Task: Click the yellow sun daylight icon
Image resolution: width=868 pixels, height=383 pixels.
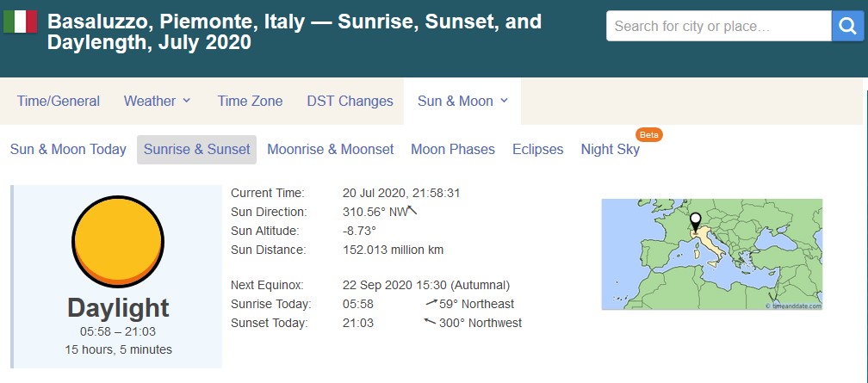Action: point(117,242)
